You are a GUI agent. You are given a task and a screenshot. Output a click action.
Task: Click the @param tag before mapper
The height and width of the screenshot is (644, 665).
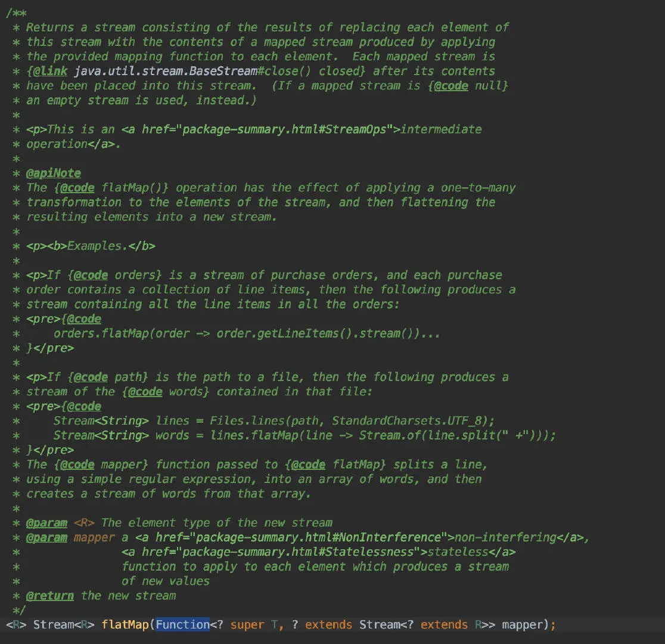[x=46, y=537]
